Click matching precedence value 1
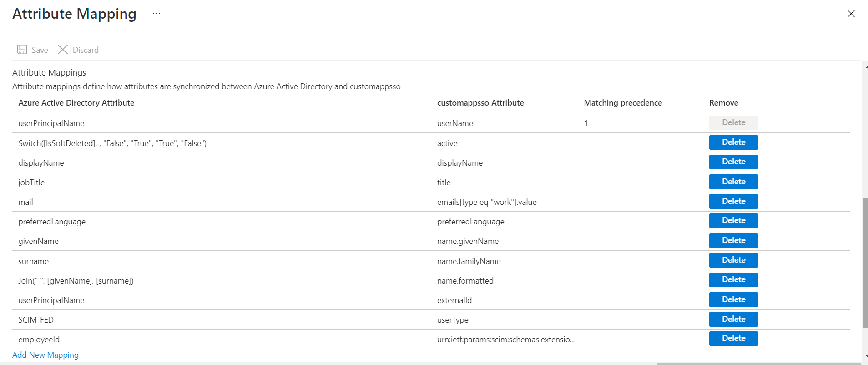The height and width of the screenshot is (365, 868). pos(586,123)
